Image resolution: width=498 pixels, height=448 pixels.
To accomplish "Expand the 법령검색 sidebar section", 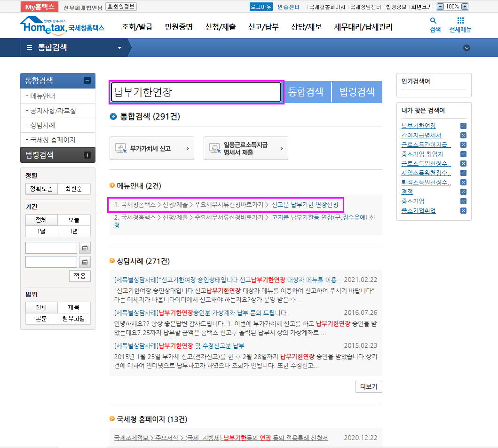I will [87, 155].
